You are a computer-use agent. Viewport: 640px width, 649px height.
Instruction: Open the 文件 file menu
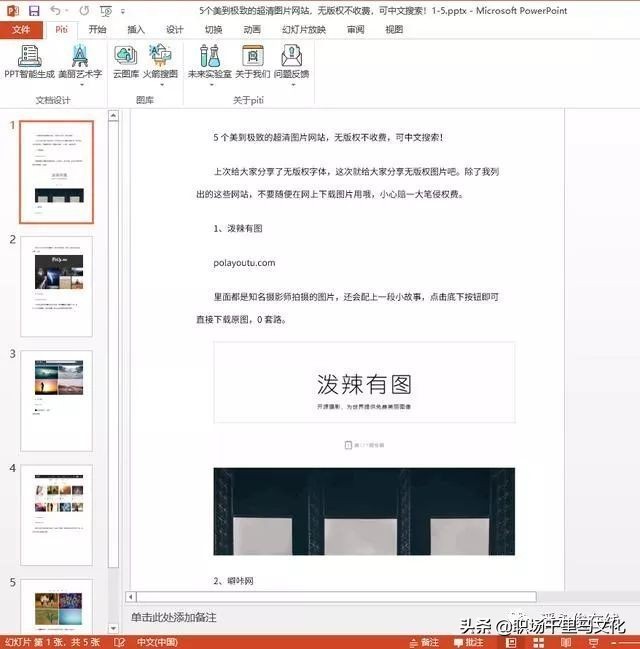click(x=21, y=30)
